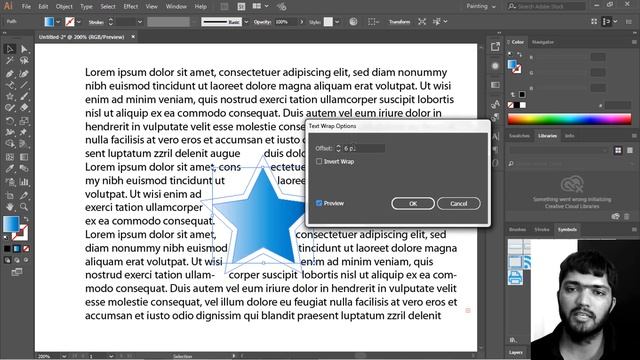Click the share/export icon in the panel dock

(495, 47)
